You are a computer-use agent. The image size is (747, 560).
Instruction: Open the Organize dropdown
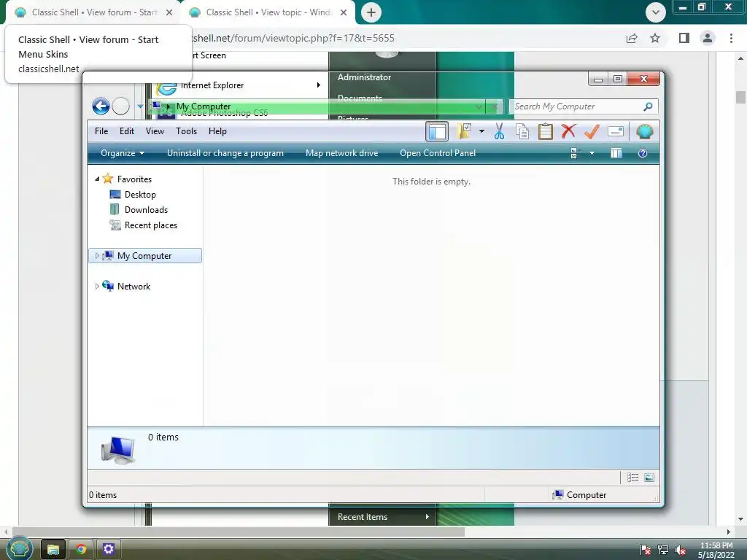click(123, 153)
